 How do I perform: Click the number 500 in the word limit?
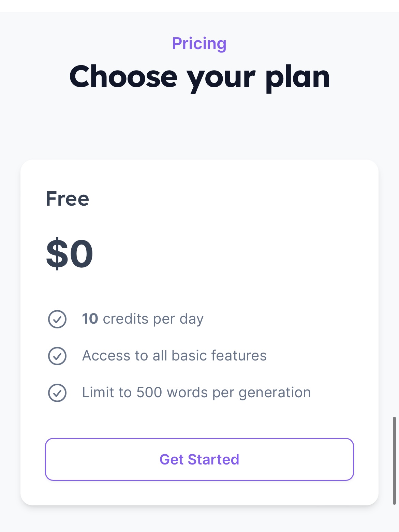[149, 393]
